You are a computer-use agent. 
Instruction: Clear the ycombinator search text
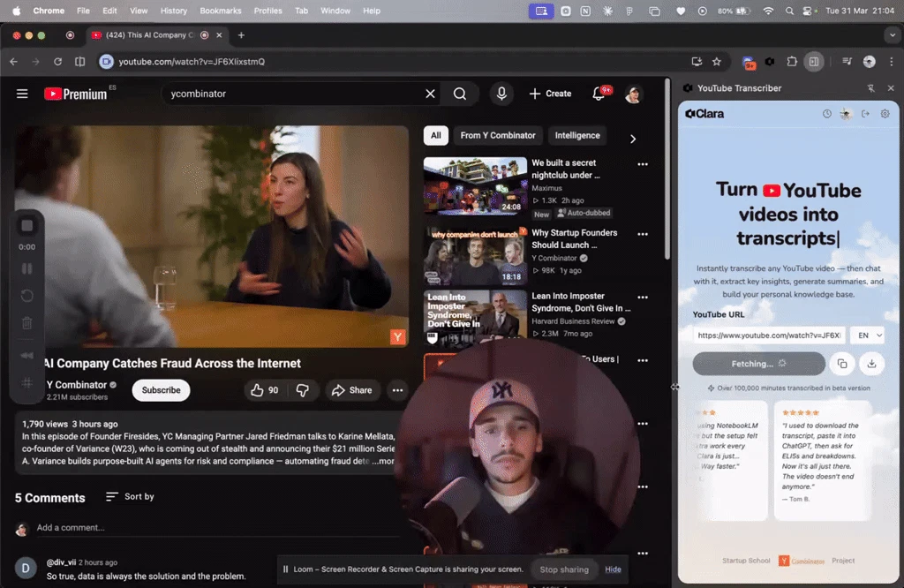point(430,94)
